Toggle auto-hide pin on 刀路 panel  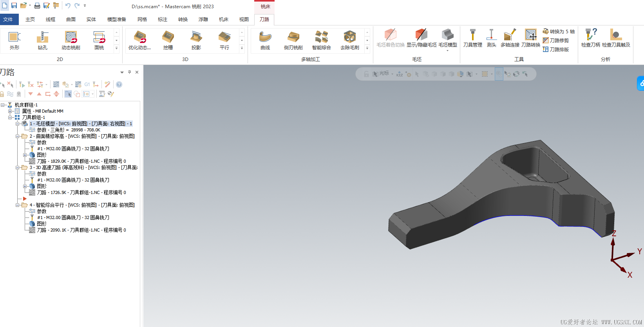[129, 72]
